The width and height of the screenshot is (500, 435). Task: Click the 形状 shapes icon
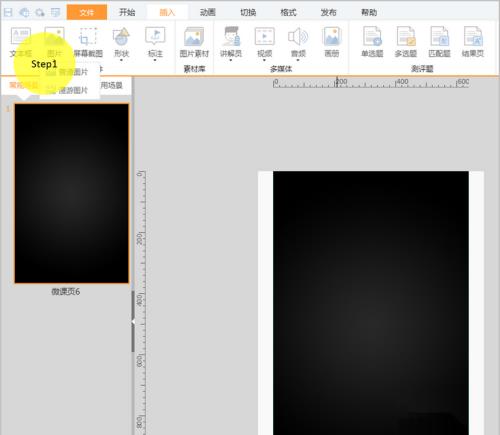pos(121,37)
